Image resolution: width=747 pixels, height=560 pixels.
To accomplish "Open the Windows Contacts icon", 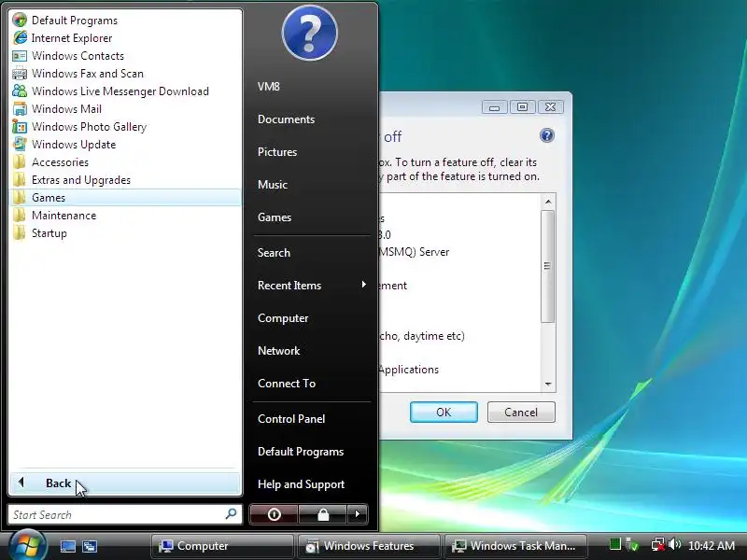I will (20, 56).
